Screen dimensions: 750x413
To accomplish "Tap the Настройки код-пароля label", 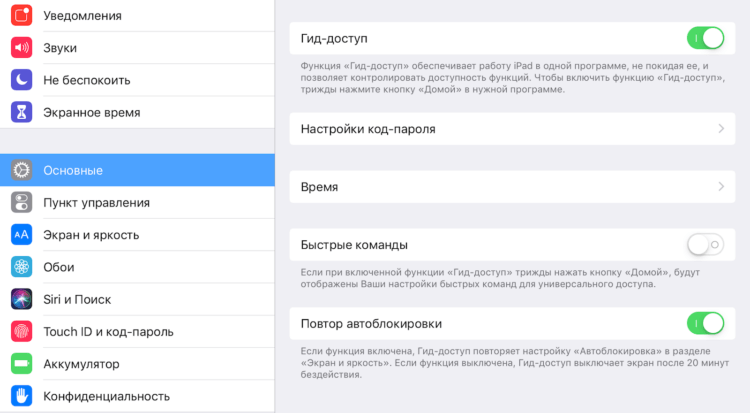I will coord(368,129).
